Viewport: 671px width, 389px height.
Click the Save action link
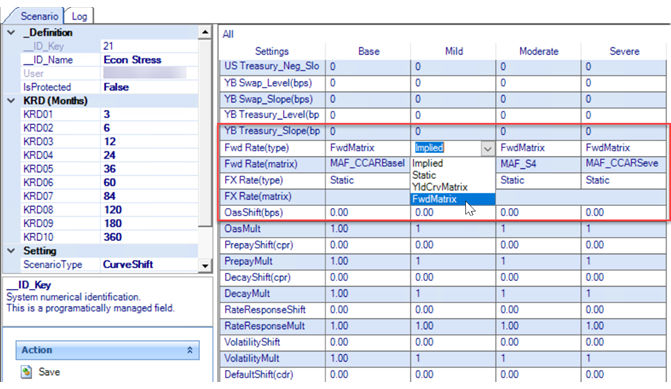(x=49, y=372)
